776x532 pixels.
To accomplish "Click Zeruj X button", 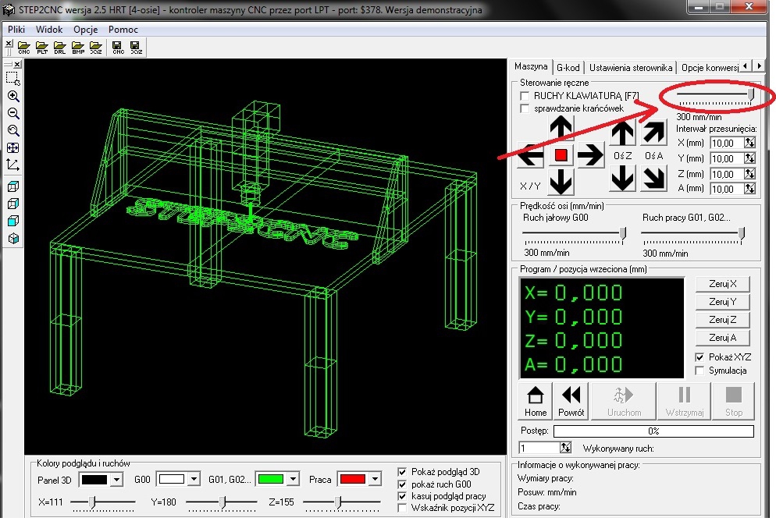I will click(x=723, y=284).
